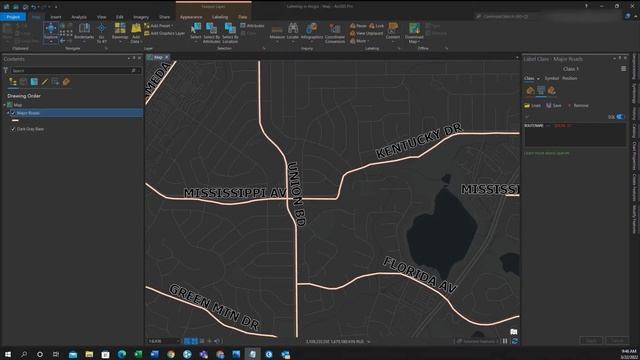
Task: Open Select By Attributes
Action: [x=211, y=33]
